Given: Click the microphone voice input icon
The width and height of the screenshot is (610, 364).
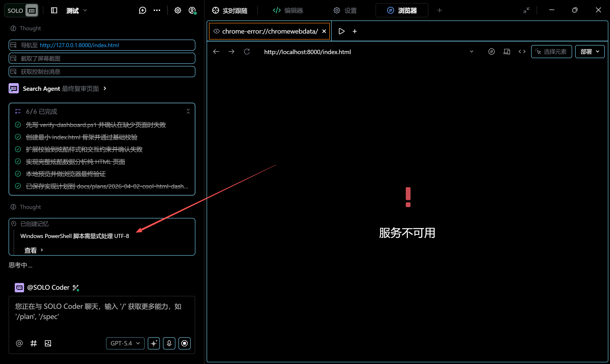Looking at the screenshot, I should coord(169,343).
